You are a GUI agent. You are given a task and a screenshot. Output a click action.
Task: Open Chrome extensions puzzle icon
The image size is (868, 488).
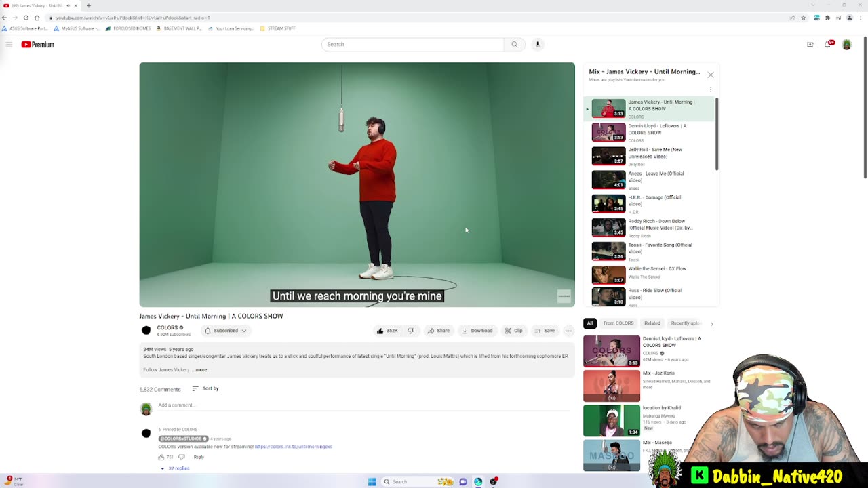point(827,18)
